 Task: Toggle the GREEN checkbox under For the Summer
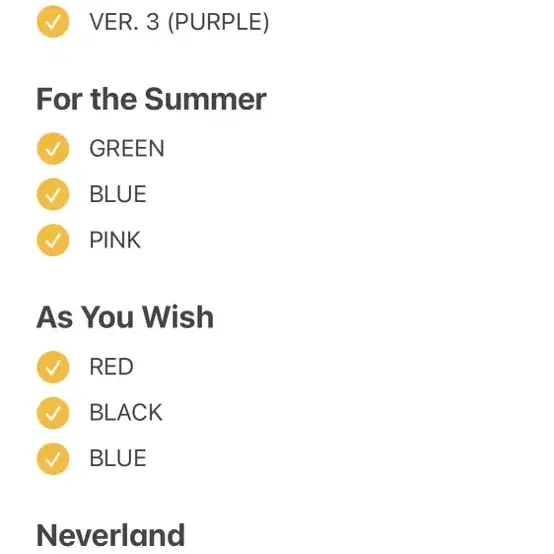point(53,148)
